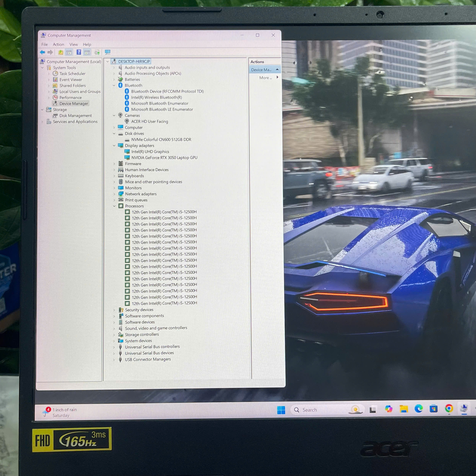The image size is (476, 476).
Task: Expand the Sound, video and game controllers category
Action: point(114,328)
